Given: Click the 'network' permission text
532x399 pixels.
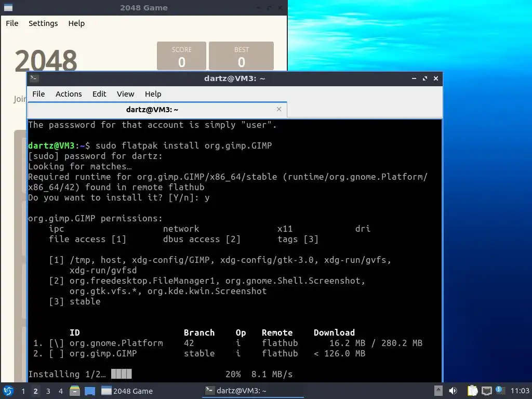Looking at the screenshot, I should click(x=181, y=229).
